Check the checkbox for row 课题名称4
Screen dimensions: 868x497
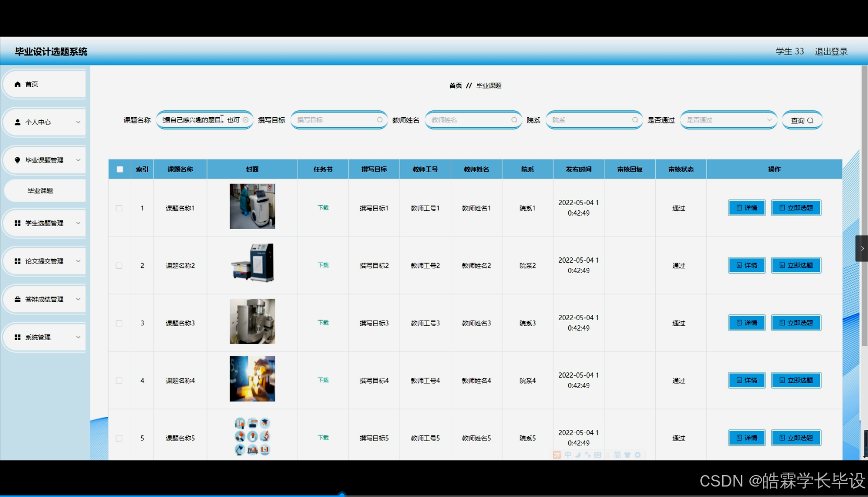click(x=119, y=381)
